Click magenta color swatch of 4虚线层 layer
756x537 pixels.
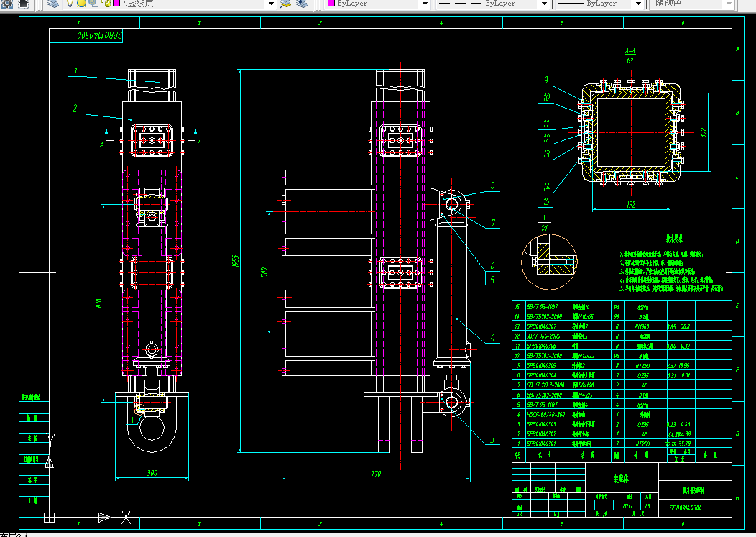[116, 4]
